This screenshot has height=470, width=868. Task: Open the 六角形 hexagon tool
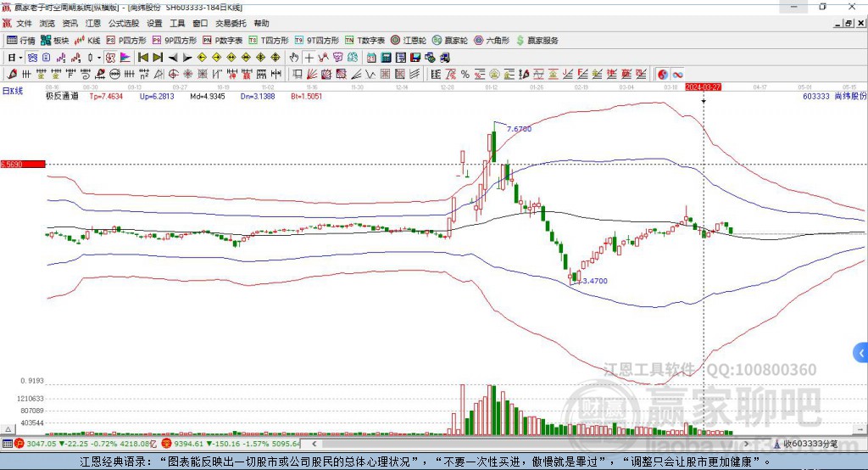492,41
